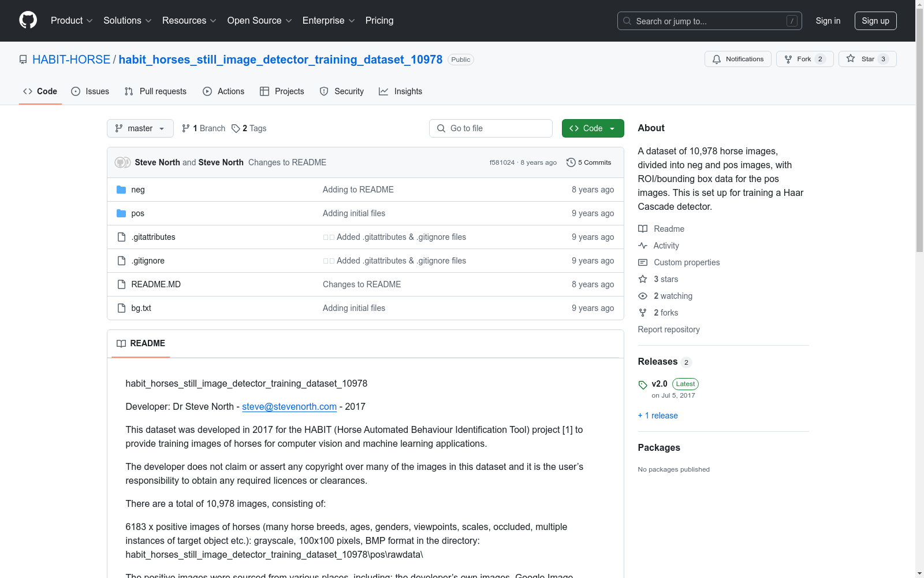
Task: Click the .gitignore file icon
Action: [x=121, y=261]
